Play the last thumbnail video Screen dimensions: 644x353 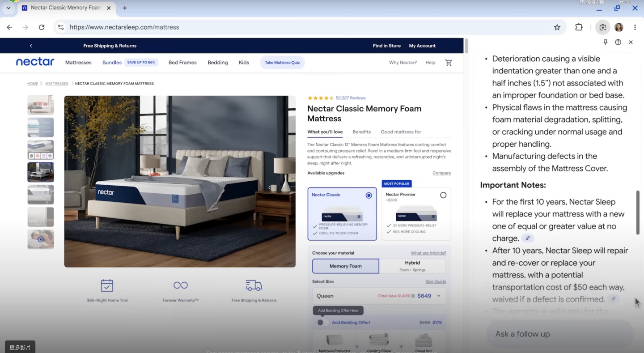click(41, 239)
